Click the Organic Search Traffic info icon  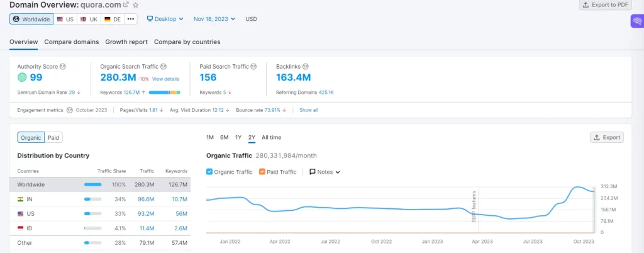[x=163, y=67]
